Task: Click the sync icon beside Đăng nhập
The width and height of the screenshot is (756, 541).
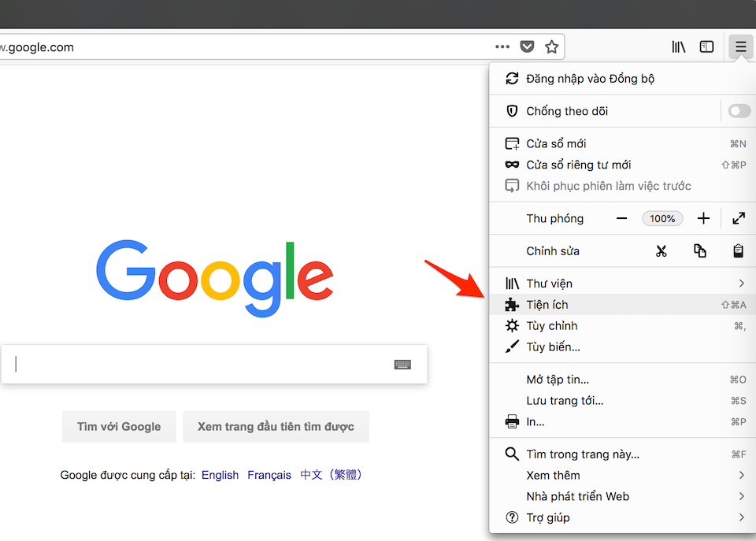Action: click(512, 79)
